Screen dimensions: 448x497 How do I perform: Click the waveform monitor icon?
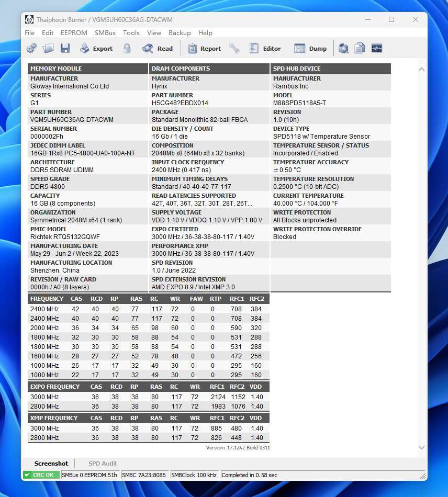(377, 49)
